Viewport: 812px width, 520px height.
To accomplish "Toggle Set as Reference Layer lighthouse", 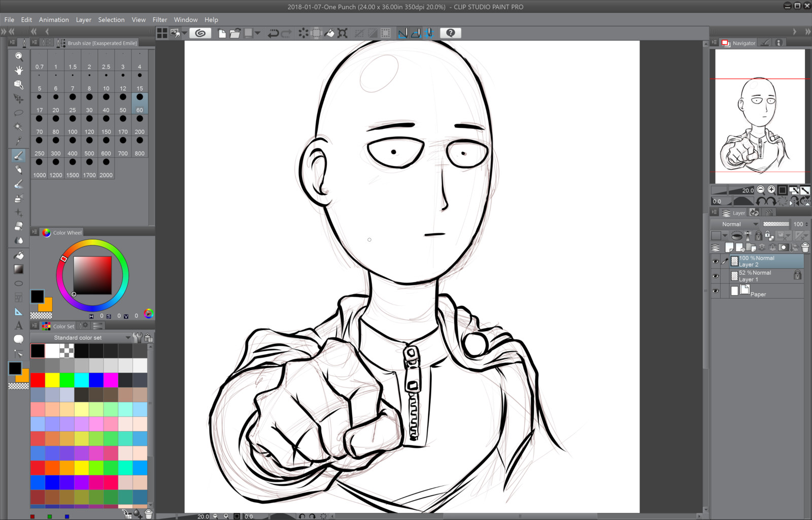I will click(748, 236).
